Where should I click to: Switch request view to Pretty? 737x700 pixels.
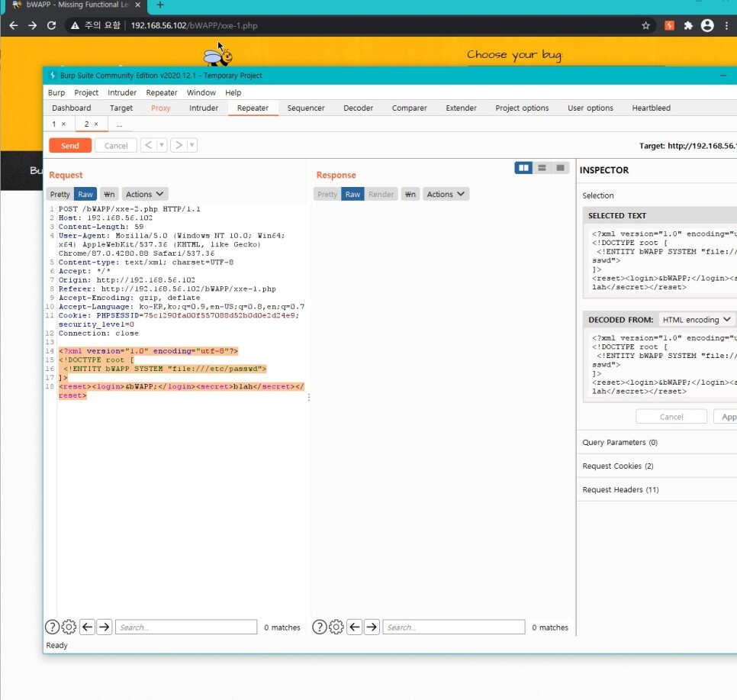click(x=60, y=195)
